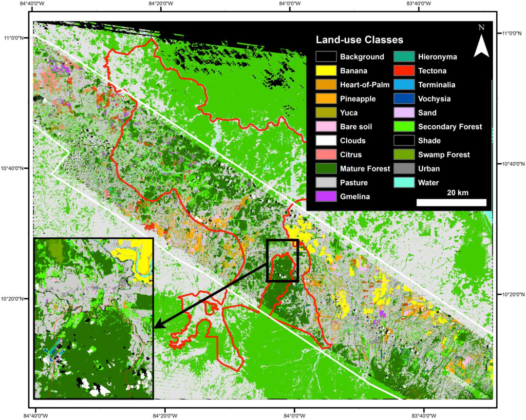Click the 20 km scale bar
The width and height of the screenshot is (526, 420).
pyautogui.click(x=451, y=202)
